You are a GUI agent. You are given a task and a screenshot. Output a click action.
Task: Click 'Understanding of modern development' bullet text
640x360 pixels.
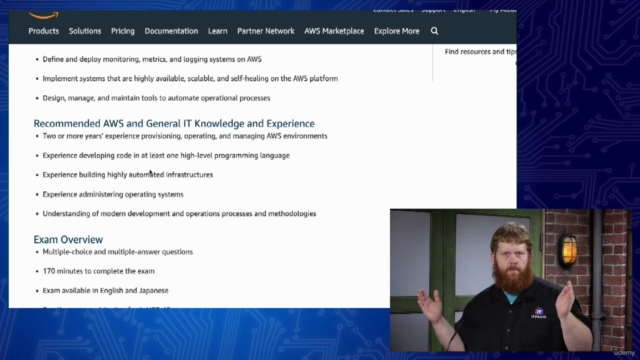[x=179, y=213]
